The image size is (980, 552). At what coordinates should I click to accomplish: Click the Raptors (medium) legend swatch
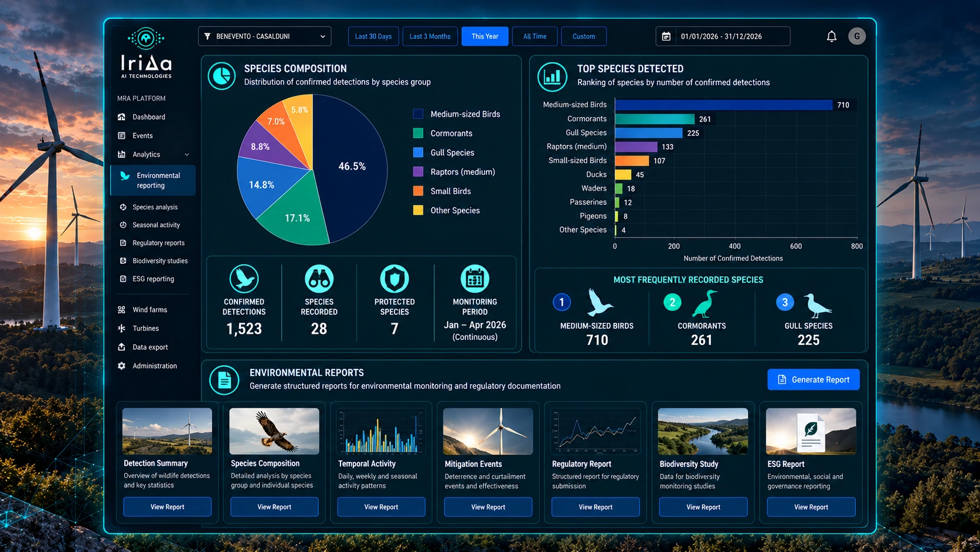(x=418, y=172)
